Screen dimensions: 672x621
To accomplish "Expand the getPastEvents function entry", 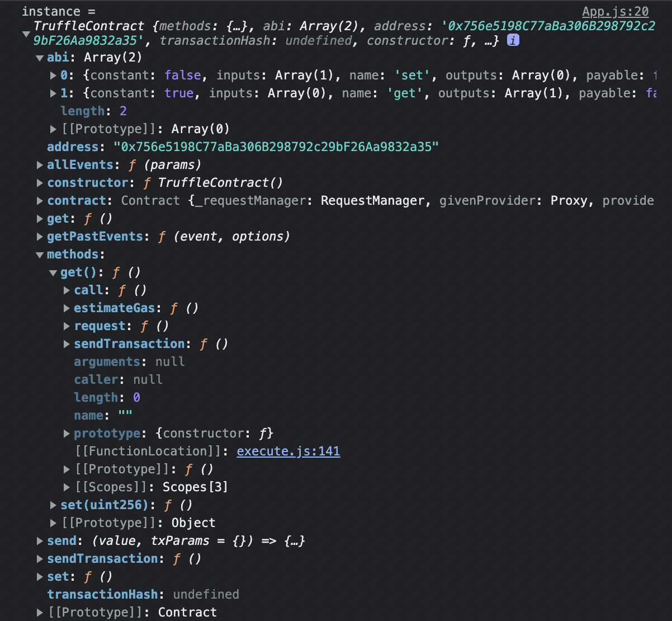I will [40, 237].
